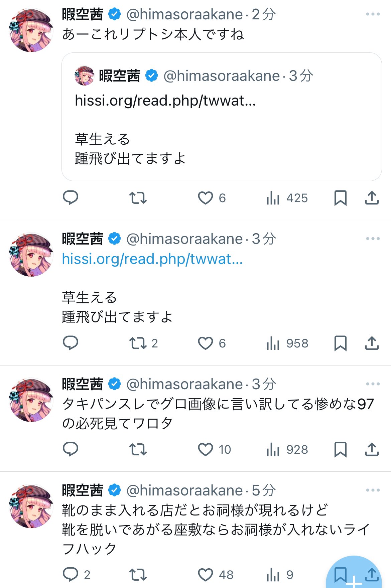The image size is (391, 588).
Task: Reply to the tweet with 425 views
Action: click(x=71, y=197)
